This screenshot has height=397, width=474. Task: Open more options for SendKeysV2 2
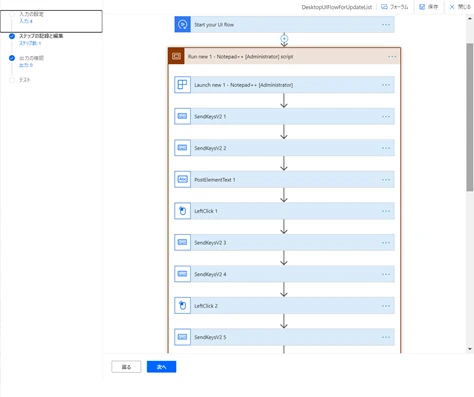coord(386,148)
